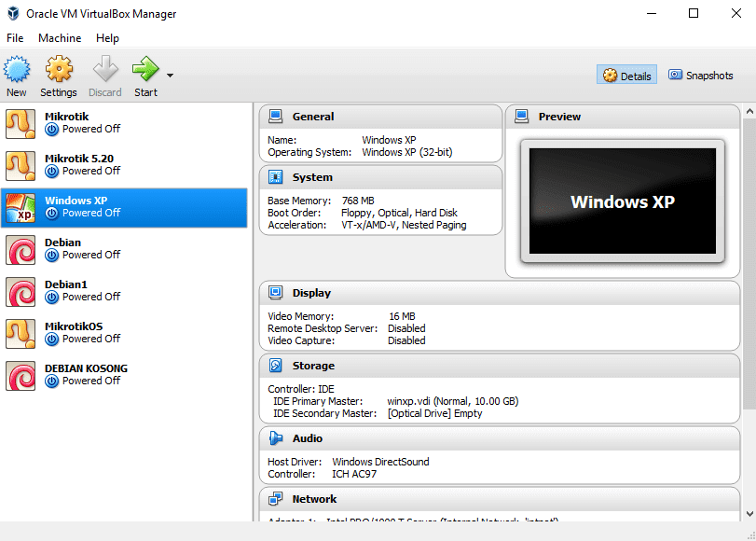Click the details pane scroll up arrow
This screenshot has width=756, height=541.
pos(749,112)
